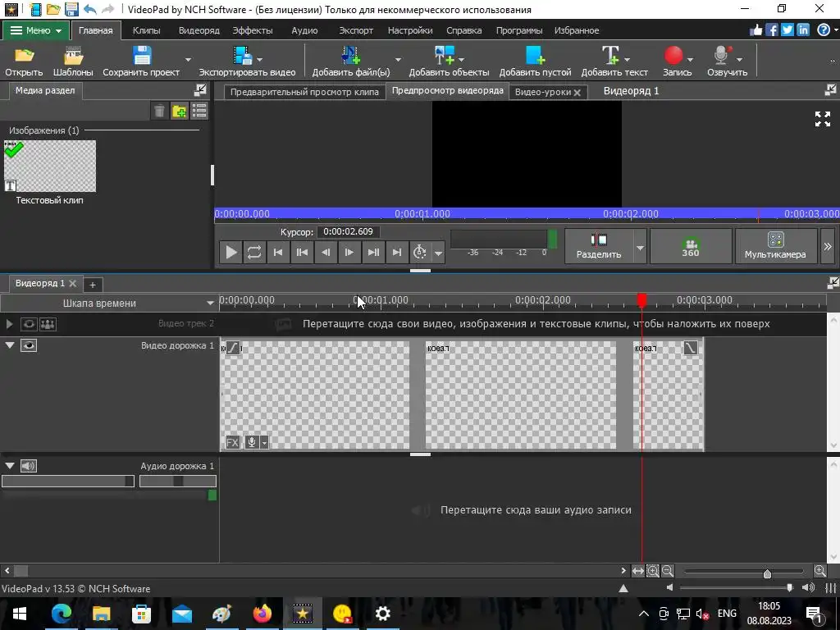
Task: Click the zoom-to-fit timeline icon
Action: (x=637, y=571)
